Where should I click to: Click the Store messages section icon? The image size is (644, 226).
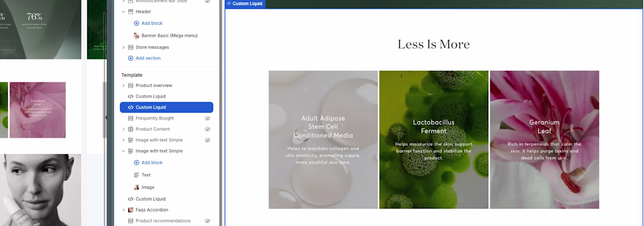131,47
